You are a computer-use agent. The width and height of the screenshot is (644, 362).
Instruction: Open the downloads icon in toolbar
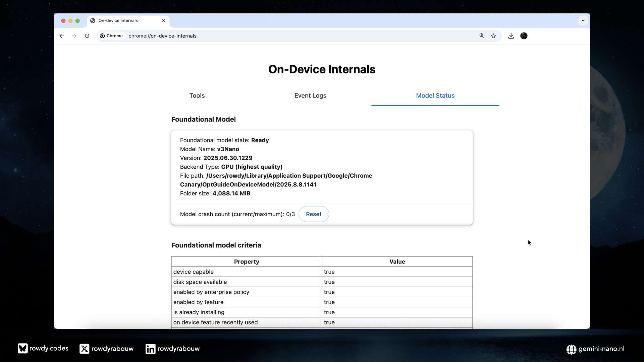click(x=511, y=36)
